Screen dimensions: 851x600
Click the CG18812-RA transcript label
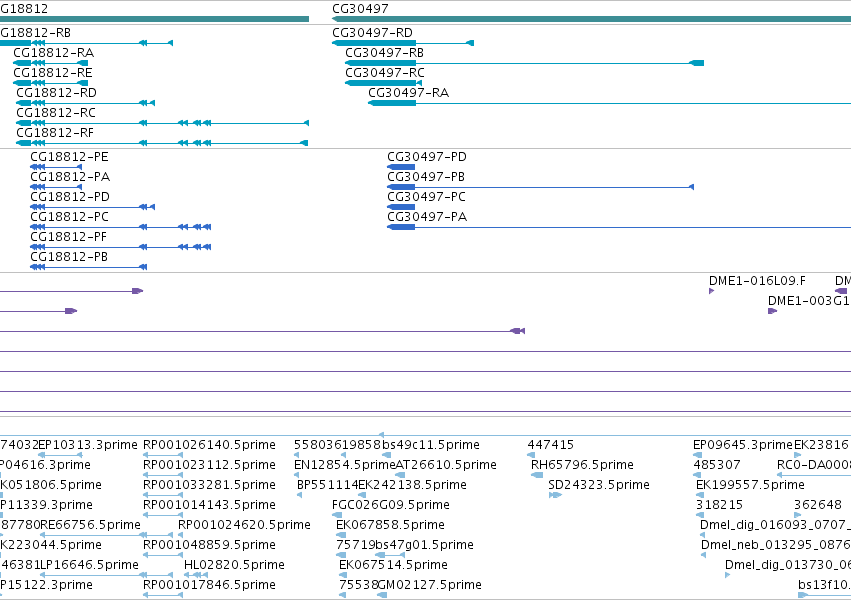54,53
